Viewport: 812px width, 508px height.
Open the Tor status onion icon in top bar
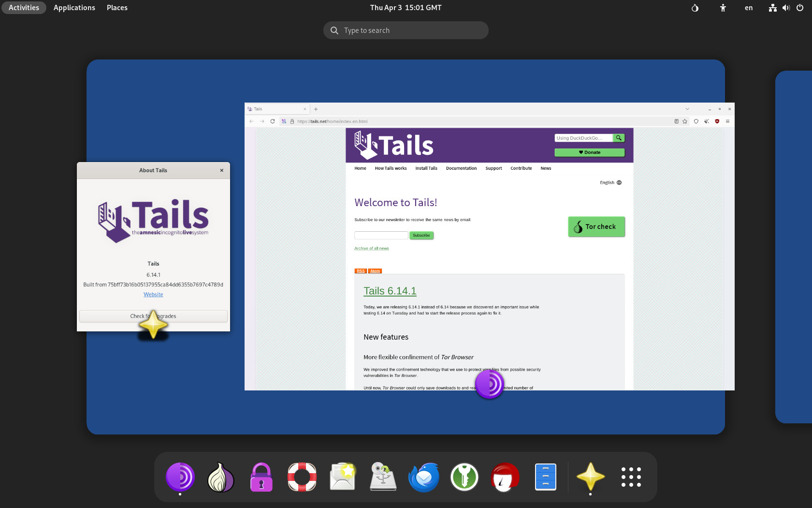695,8
